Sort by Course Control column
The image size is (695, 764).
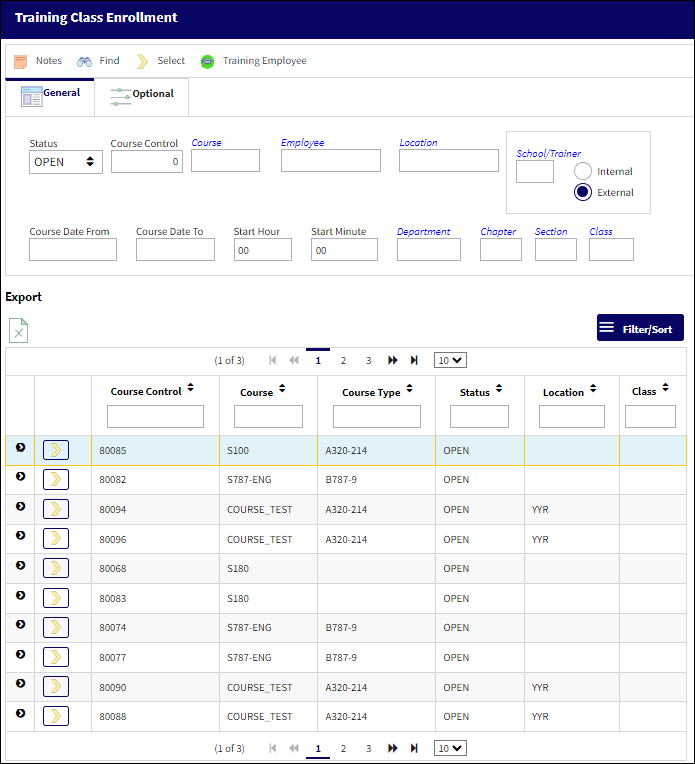coord(191,388)
